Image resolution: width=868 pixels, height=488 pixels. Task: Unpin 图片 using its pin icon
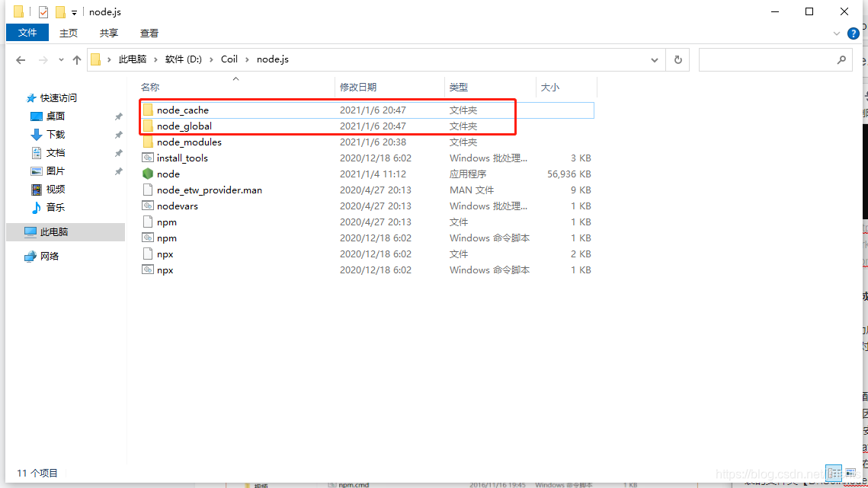point(118,171)
